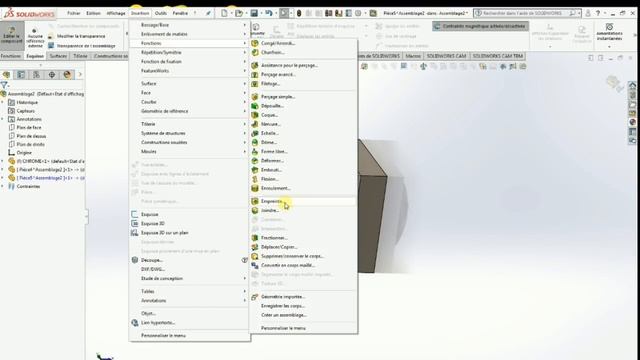
Task: Open the PropertyManager tab icon
Action: coord(21,74)
